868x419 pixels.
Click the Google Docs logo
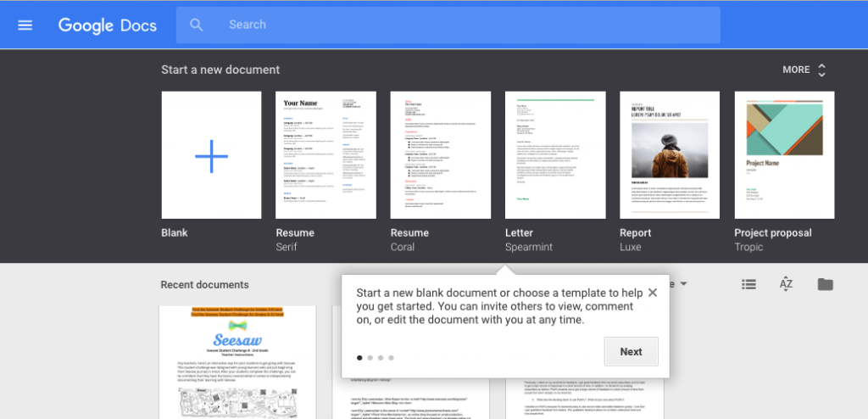click(x=108, y=25)
